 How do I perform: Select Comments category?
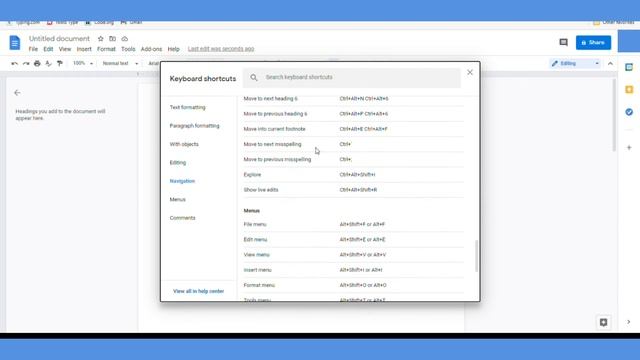tap(182, 218)
